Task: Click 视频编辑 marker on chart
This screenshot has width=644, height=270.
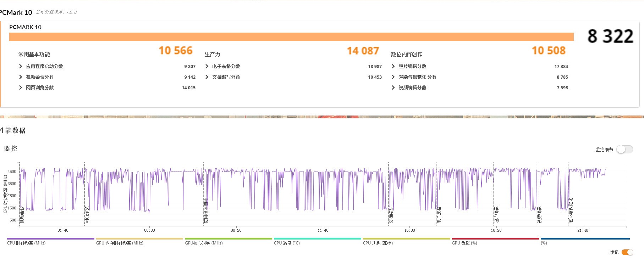Action: click(540, 215)
